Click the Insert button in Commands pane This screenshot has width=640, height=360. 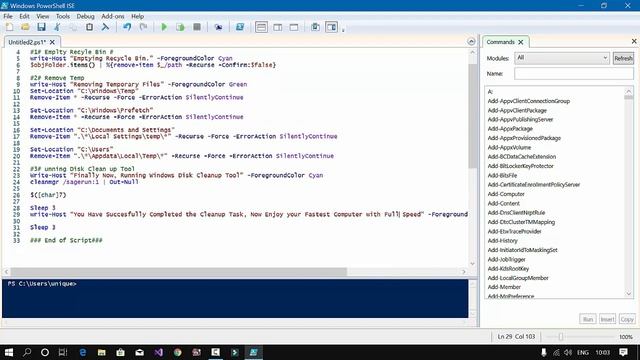click(607, 319)
